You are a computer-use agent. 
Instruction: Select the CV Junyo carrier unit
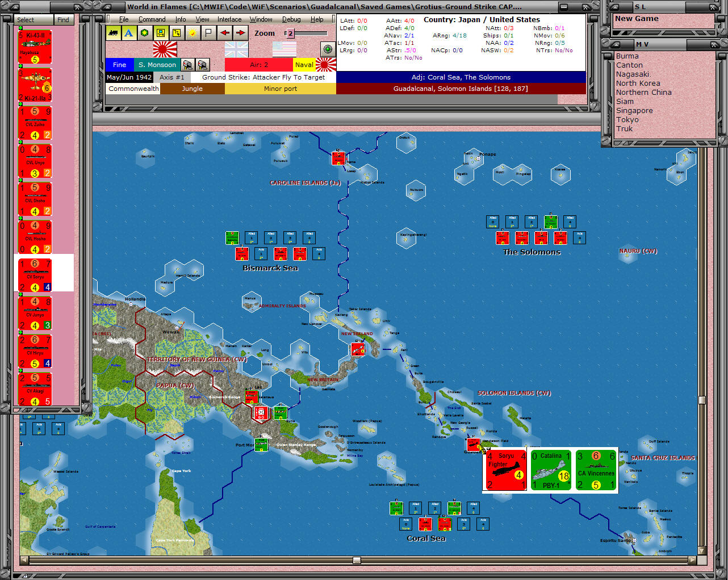click(35, 314)
